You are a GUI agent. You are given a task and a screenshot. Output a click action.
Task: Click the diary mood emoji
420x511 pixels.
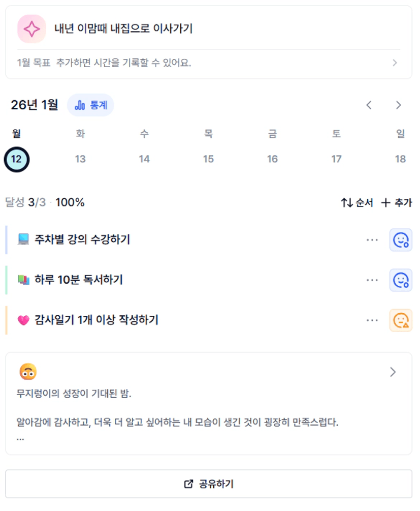[x=28, y=372]
